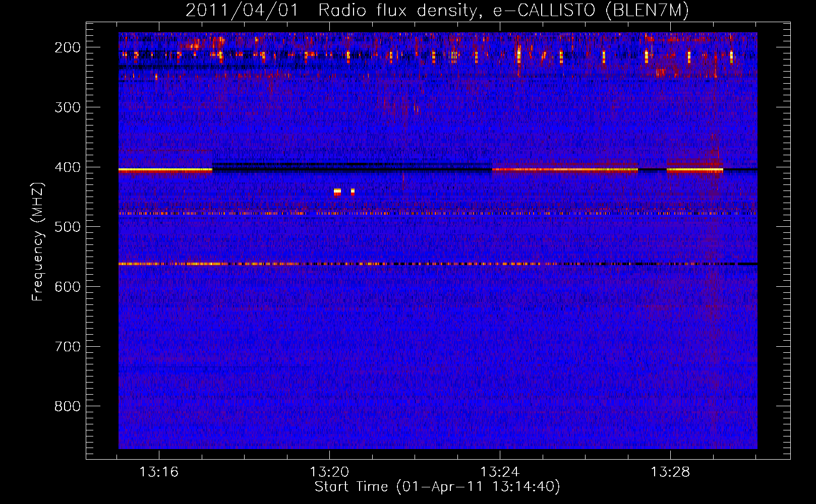Click the continuous orange line at 560 MHz
The width and height of the screenshot is (816, 504).
(x=438, y=264)
